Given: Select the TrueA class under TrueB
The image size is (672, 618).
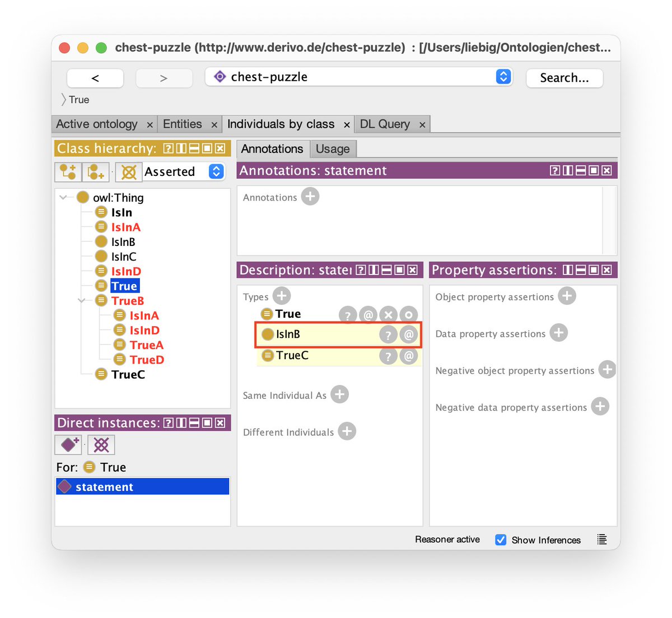Looking at the screenshot, I should (147, 345).
